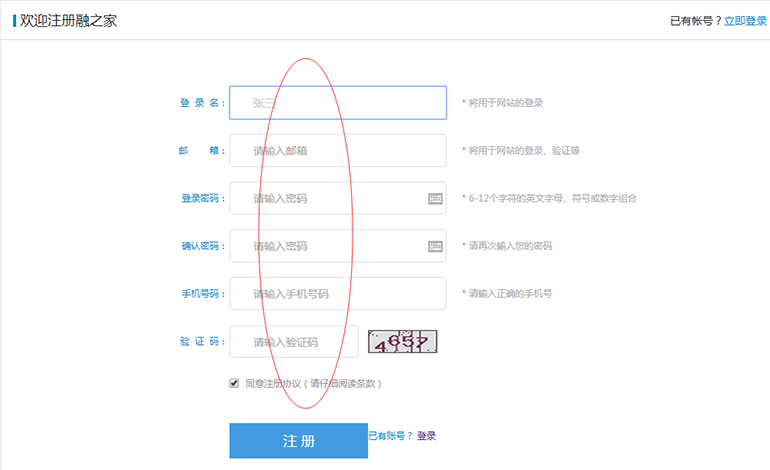Select the 登录密码 input box

[325, 198]
